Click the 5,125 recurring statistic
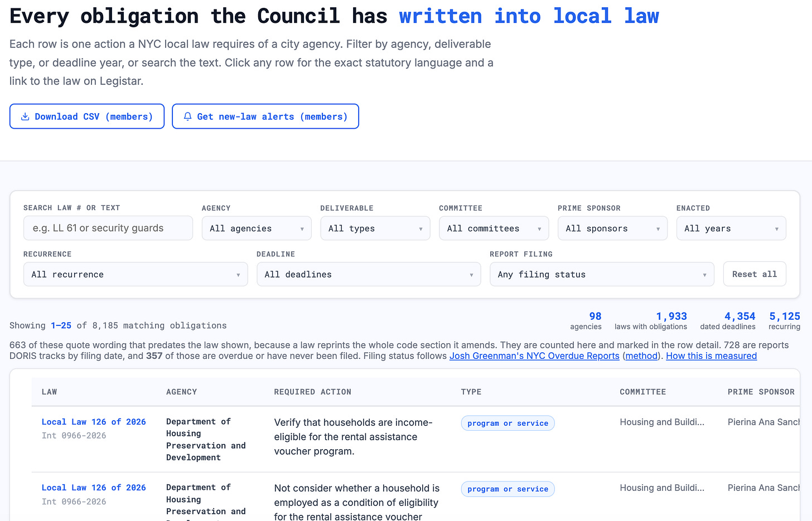 784,320
